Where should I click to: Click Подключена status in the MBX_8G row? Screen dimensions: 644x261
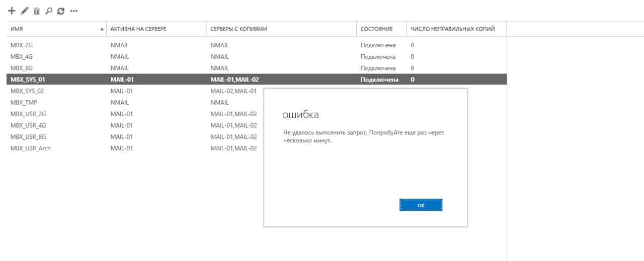[378, 68]
